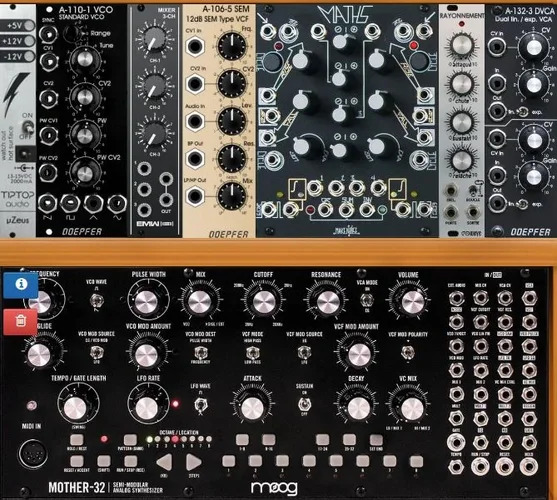Click the RUN/STOP (REC) button

(x=130, y=461)
